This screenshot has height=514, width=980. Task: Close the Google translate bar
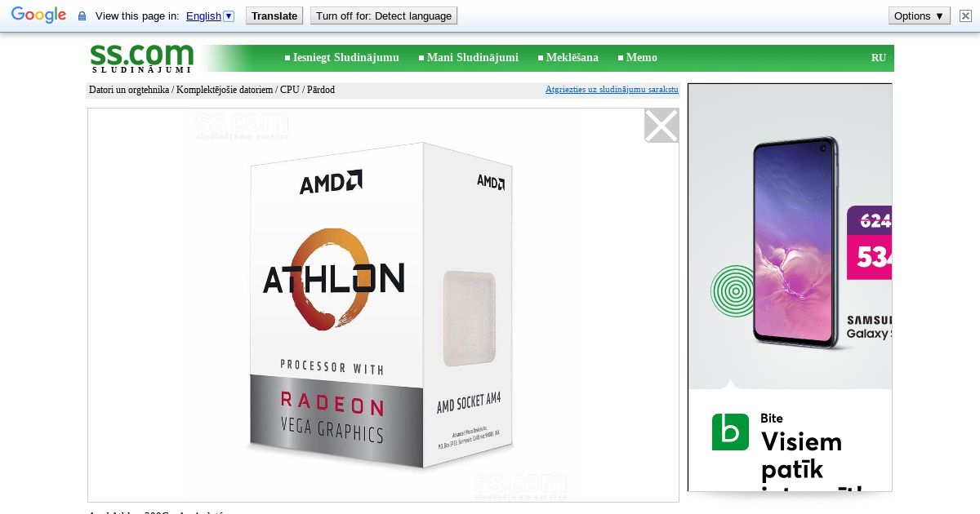pos(965,16)
